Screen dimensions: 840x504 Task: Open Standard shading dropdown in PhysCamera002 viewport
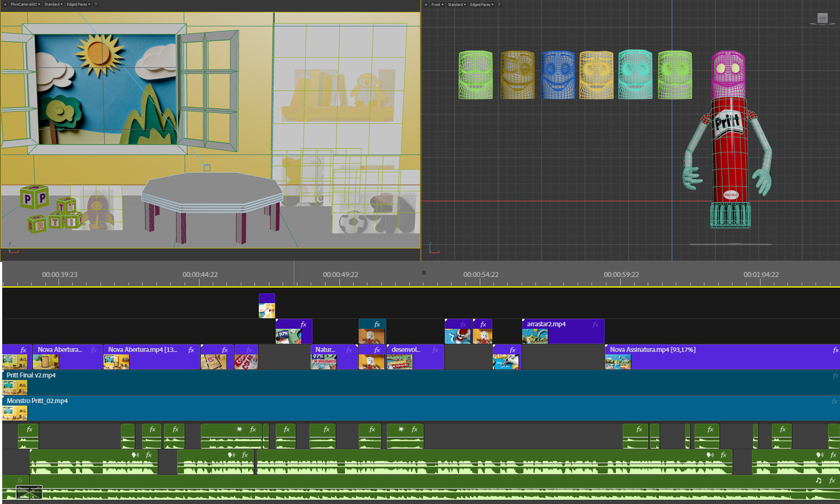[x=53, y=4]
